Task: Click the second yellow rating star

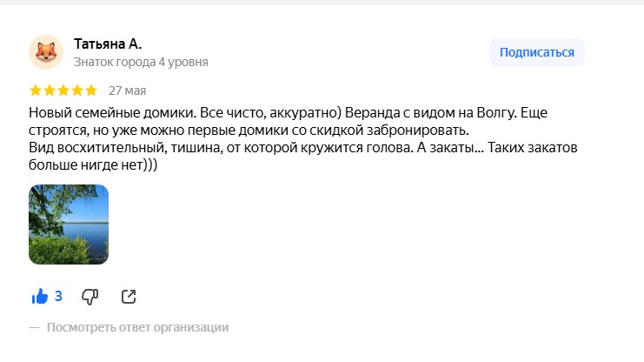Action: [50, 90]
